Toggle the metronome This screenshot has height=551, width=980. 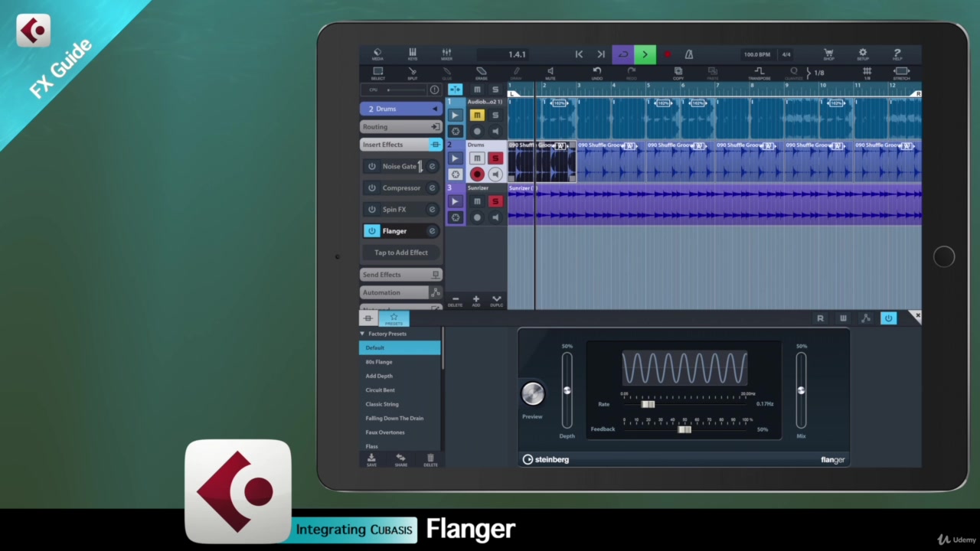tap(689, 54)
